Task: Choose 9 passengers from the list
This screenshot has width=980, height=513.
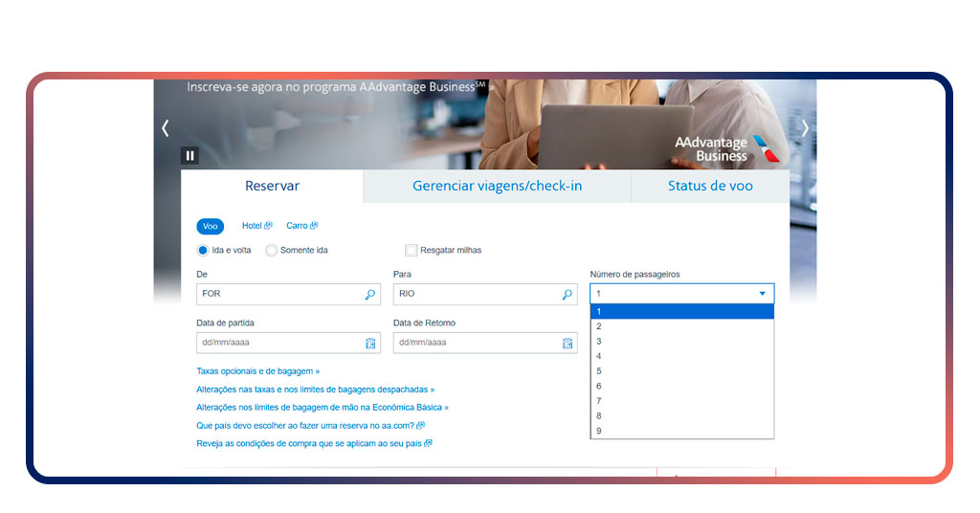Action: coord(681,431)
